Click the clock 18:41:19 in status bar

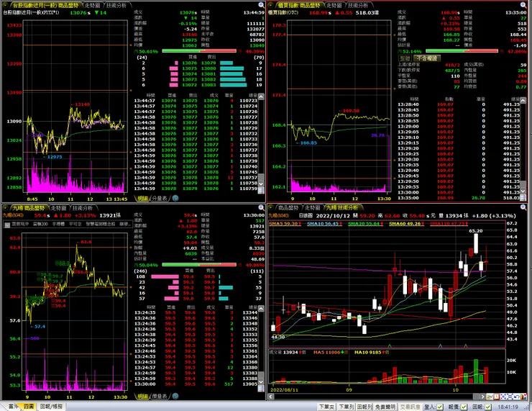click(x=508, y=407)
